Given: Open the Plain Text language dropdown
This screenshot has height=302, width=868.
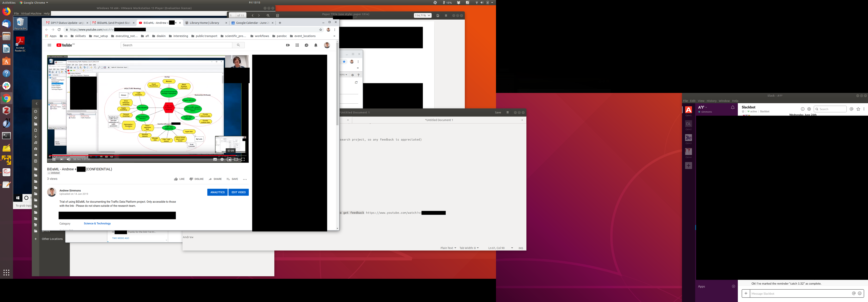Looking at the screenshot, I should click(448, 248).
